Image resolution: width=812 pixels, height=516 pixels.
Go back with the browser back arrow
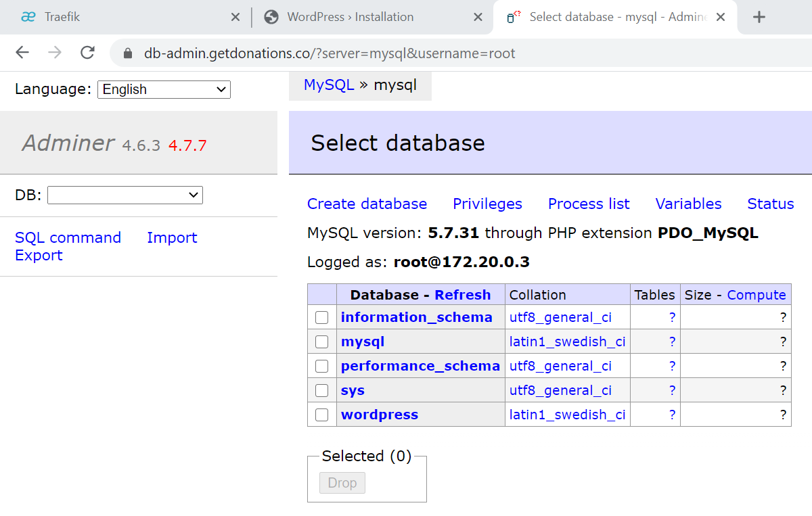[22, 53]
